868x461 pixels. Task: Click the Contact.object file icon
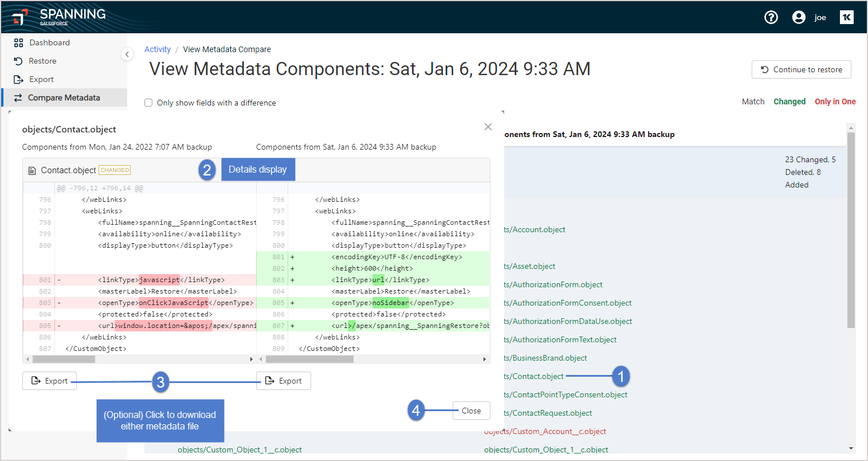click(32, 170)
